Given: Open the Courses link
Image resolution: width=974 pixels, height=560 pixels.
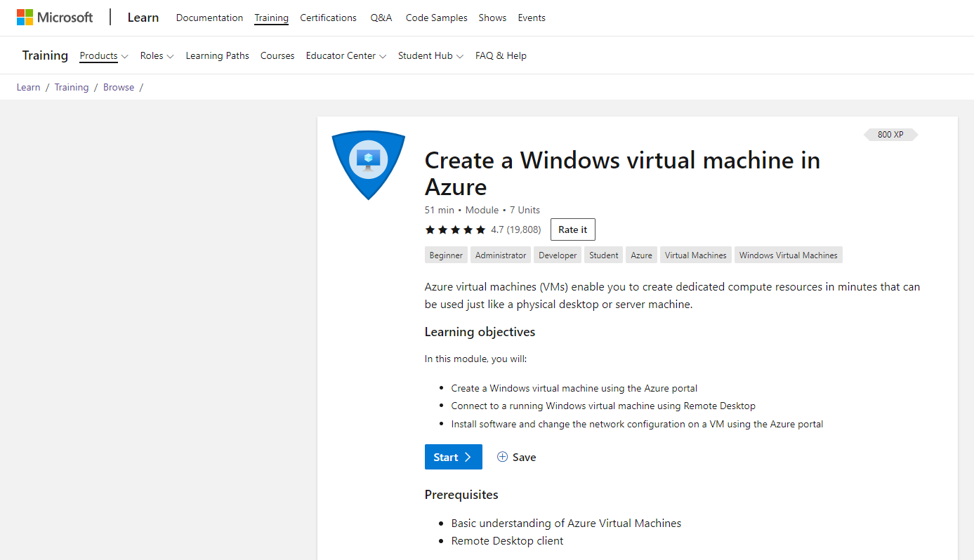Looking at the screenshot, I should (277, 55).
